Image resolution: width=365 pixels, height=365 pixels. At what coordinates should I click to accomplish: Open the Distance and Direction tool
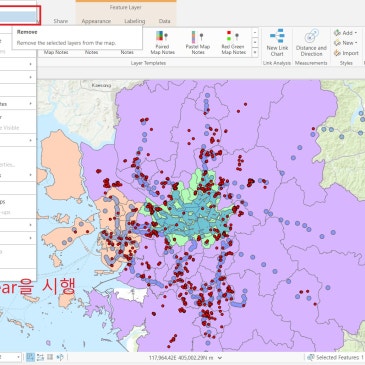click(311, 43)
